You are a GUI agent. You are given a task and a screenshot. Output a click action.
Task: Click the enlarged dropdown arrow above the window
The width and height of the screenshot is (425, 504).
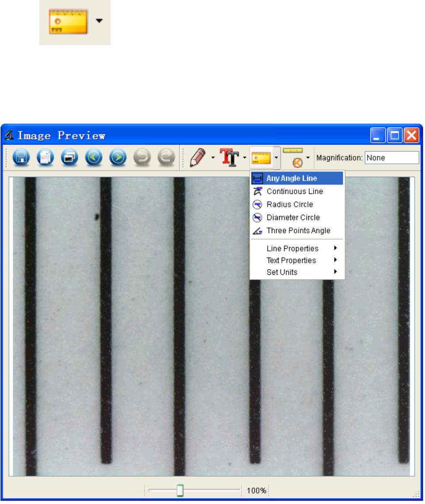[99, 21]
